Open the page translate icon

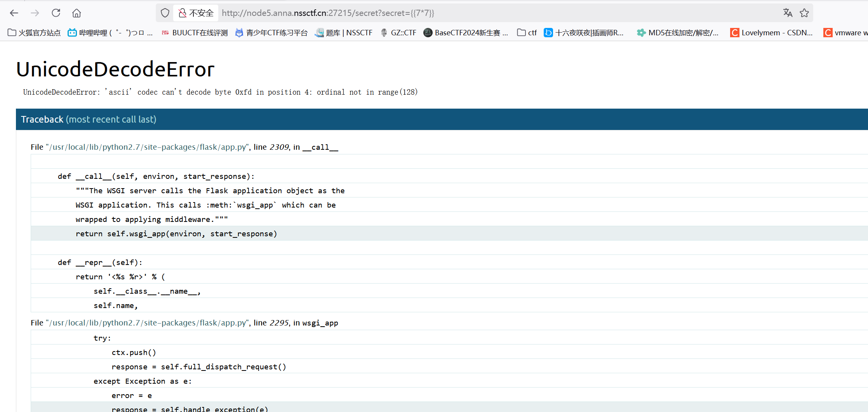pos(788,13)
